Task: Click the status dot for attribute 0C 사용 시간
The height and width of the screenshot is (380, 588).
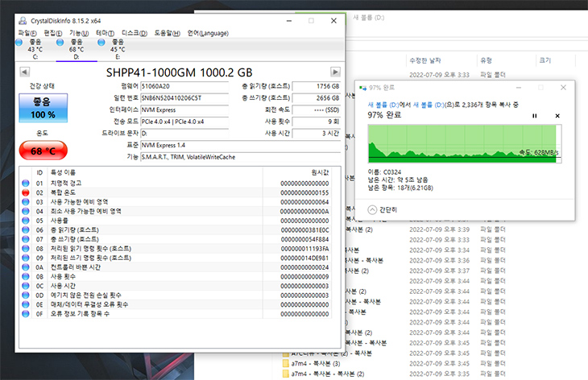Action: 26,286
